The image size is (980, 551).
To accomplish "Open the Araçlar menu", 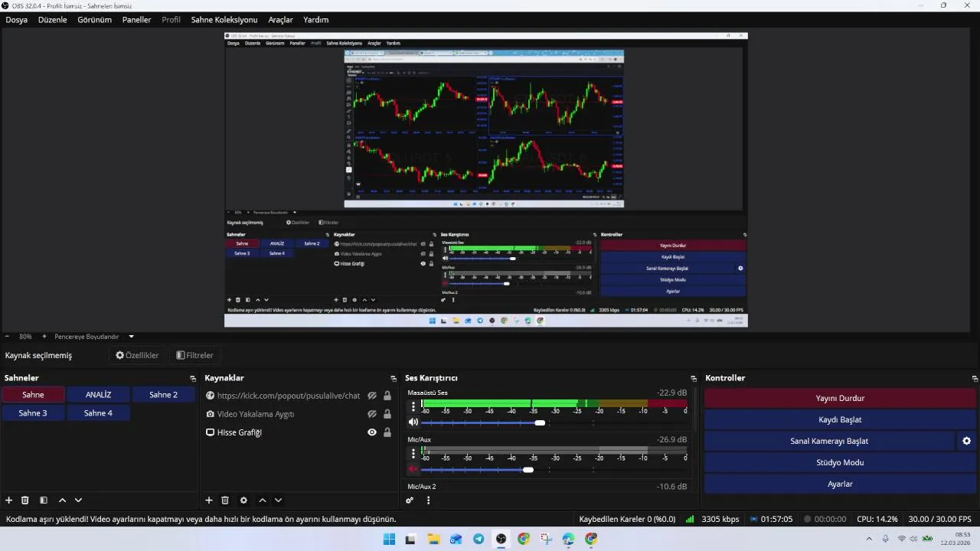I will pos(281,20).
